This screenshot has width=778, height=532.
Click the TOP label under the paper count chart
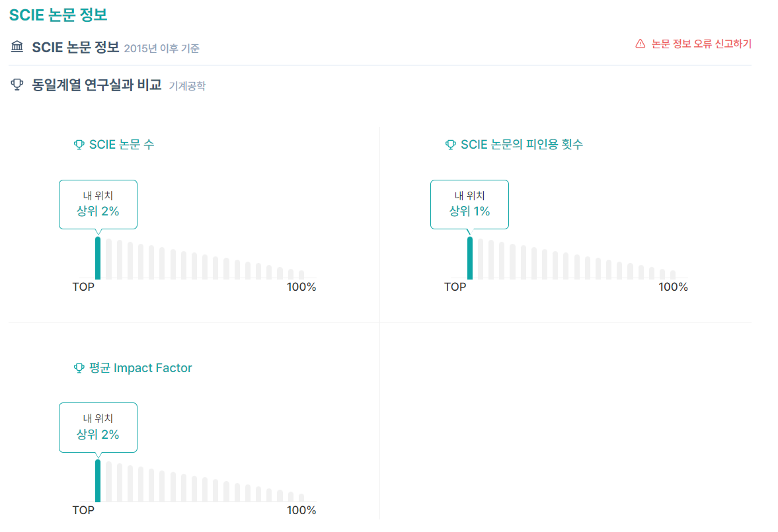[84, 287]
